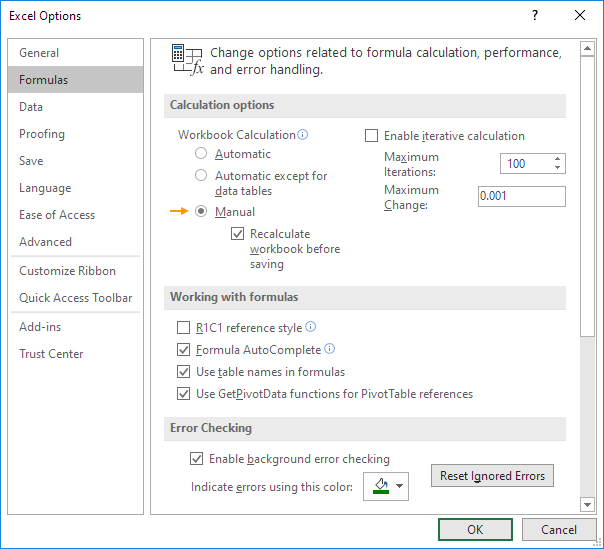Decrease Maximum Iterations with the down arrow
The width and height of the screenshot is (604, 549).
[x=557, y=168]
